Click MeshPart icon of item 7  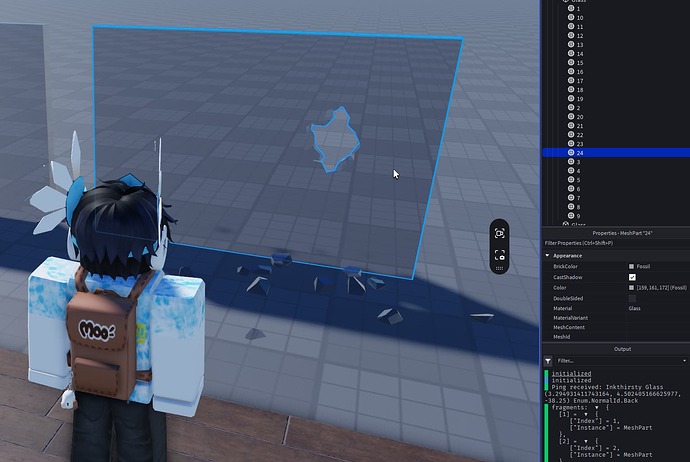tap(571, 198)
